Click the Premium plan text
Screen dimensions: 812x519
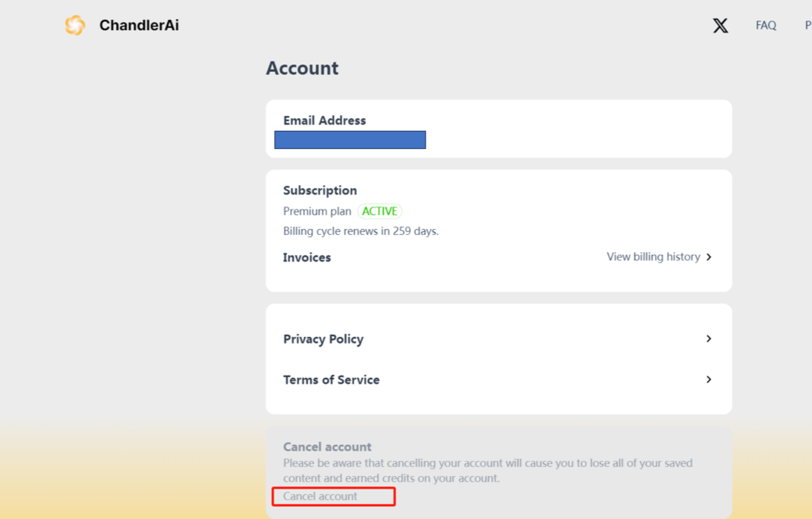tap(317, 211)
